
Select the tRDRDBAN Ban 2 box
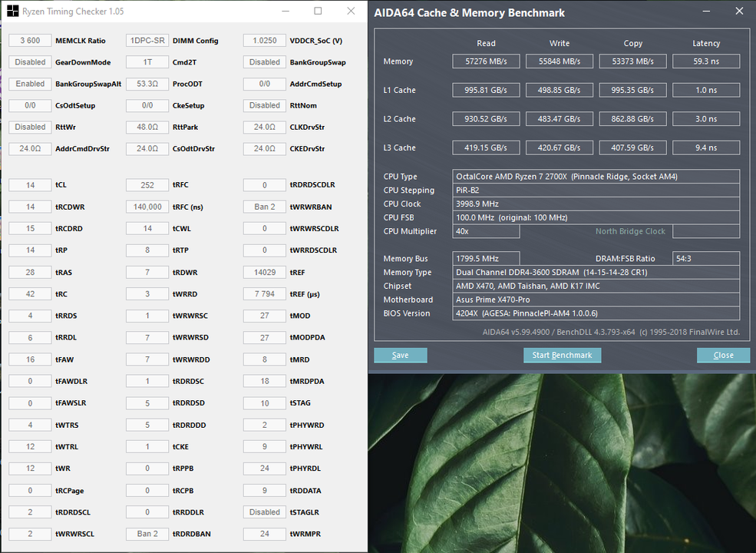147,534
